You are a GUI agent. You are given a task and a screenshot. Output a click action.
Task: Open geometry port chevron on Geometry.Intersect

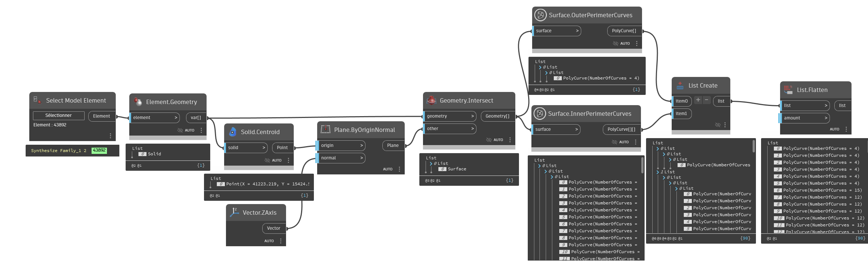(472, 116)
